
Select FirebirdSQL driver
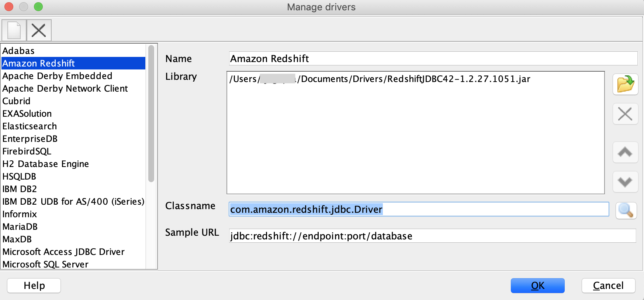pos(73,151)
